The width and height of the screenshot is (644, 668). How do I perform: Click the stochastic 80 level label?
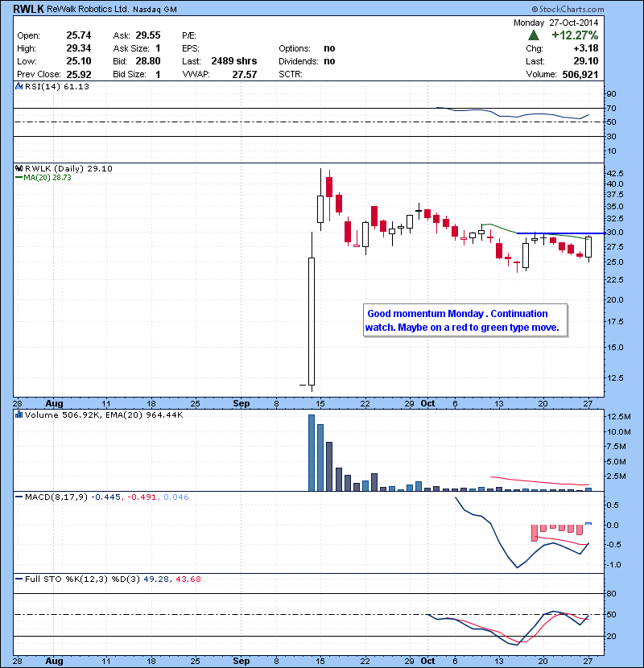tap(611, 593)
